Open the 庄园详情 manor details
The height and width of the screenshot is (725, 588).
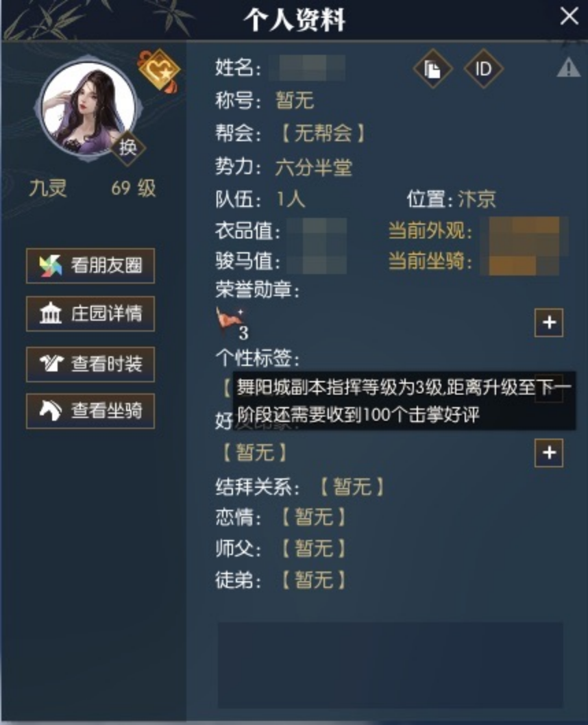pyautogui.click(x=90, y=314)
